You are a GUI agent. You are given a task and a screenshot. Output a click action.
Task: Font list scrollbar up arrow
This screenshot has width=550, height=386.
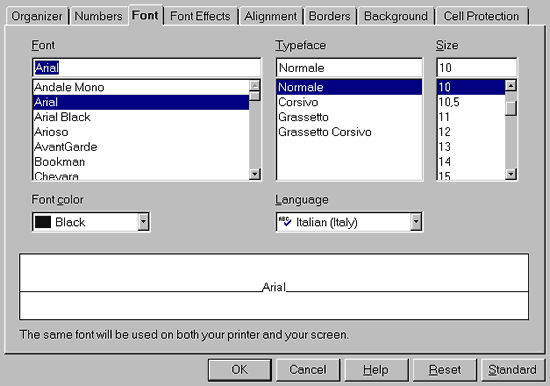coord(255,85)
